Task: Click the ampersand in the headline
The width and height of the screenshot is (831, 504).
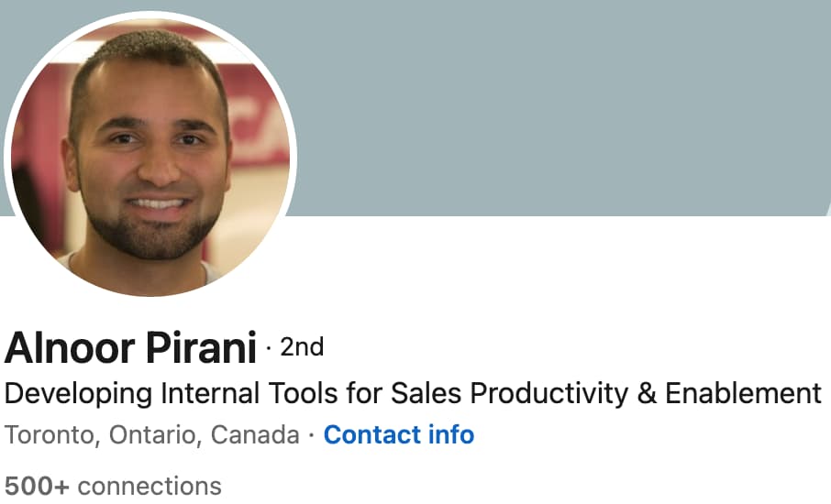Action: click(646, 393)
